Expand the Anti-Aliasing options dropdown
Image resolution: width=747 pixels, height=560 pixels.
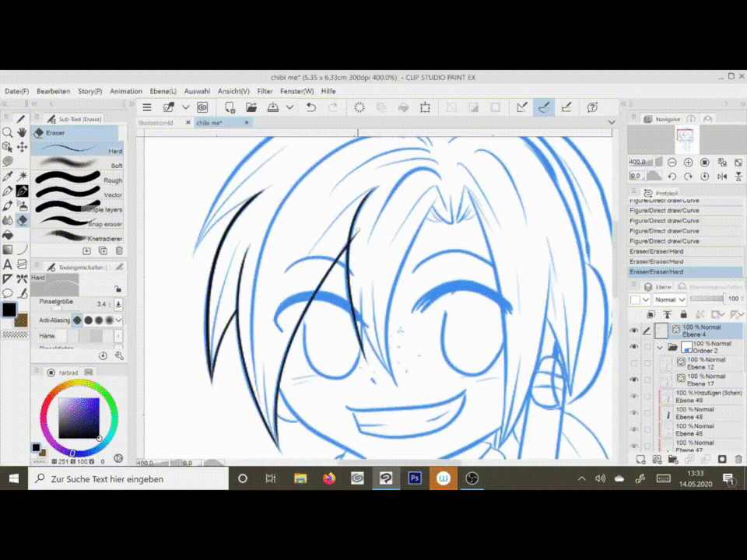118,320
